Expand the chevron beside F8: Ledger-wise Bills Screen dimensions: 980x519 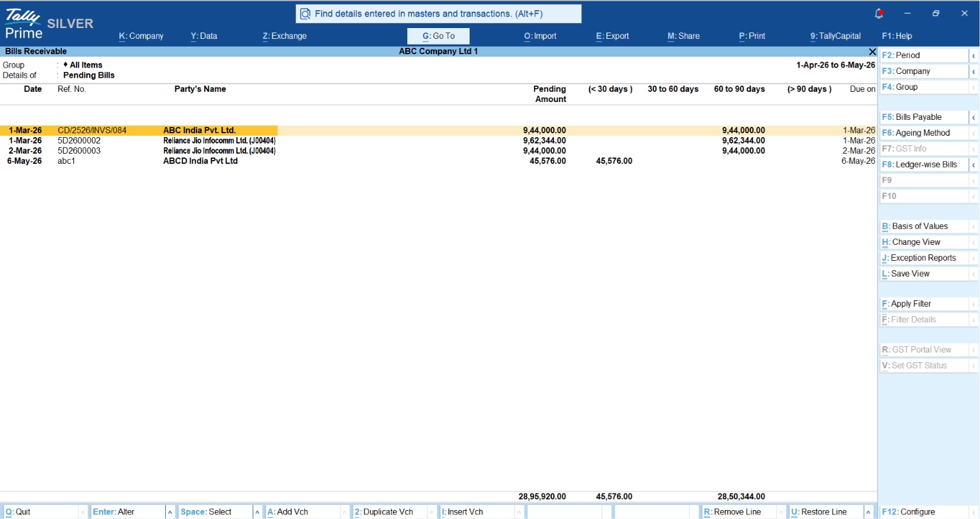[974, 164]
